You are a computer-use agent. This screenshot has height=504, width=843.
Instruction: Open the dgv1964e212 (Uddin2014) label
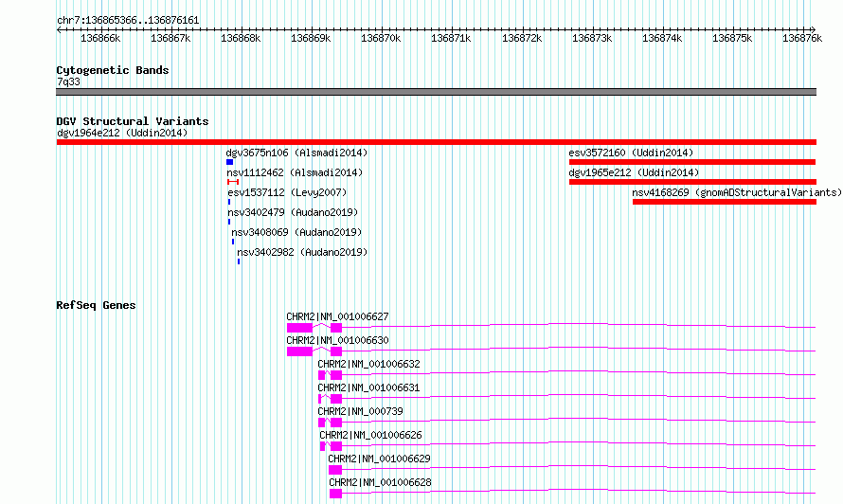tap(122, 133)
